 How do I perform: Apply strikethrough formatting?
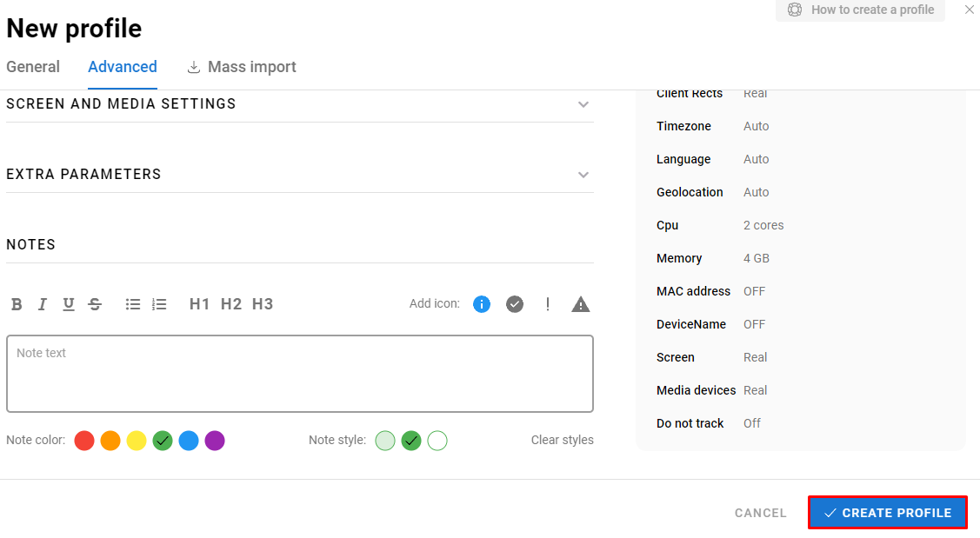pos(95,304)
